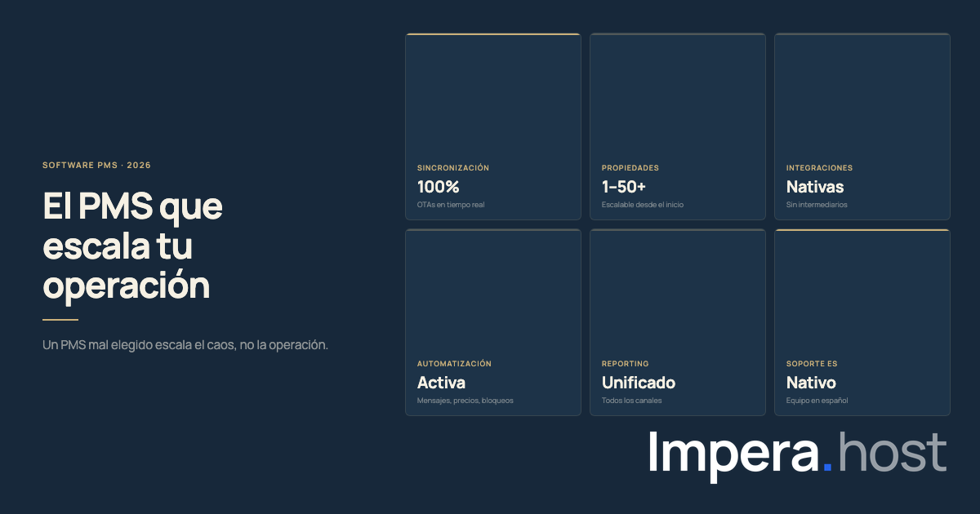
Task: Click the 'Activa' value text
Action: [441, 383]
